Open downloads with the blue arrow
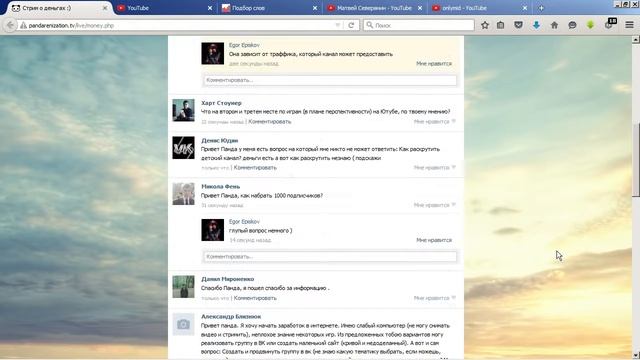The image size is (640, 360). click(x=536, y=25)
